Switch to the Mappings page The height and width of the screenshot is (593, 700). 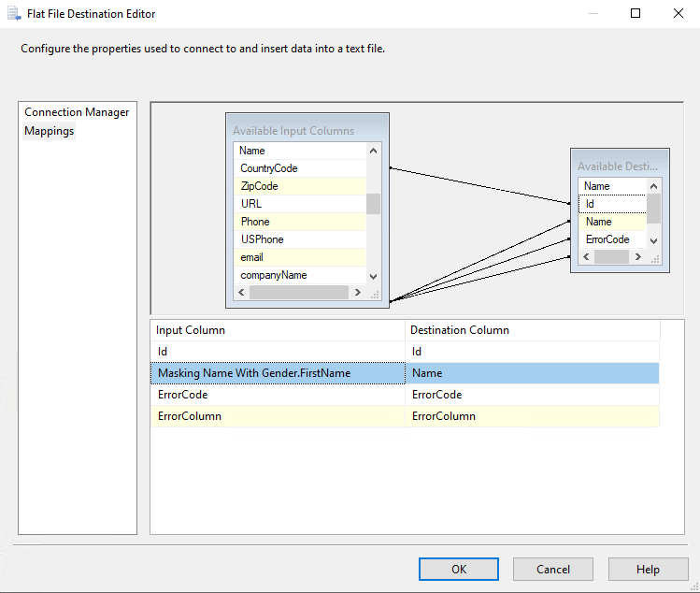click(50, 131)
